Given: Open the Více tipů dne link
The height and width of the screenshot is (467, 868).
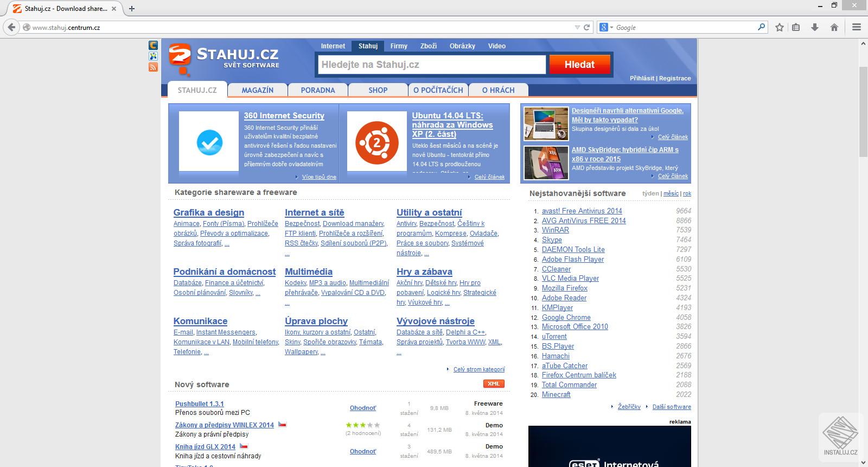Looking at the screenshot, I should [319, 177].
